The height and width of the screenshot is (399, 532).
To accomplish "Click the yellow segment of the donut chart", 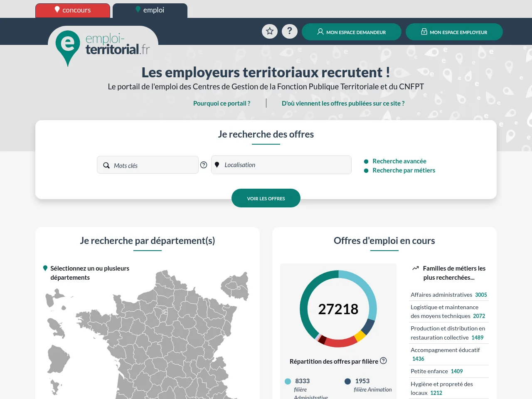I will [360, 336].
